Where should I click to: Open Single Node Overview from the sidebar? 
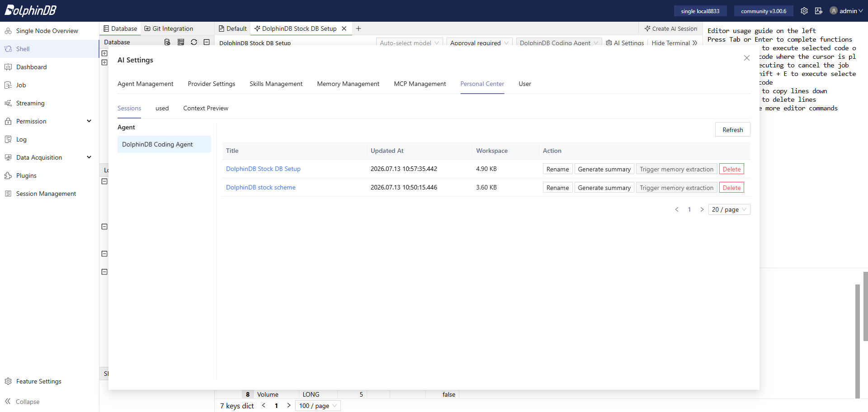pos(47,31)
